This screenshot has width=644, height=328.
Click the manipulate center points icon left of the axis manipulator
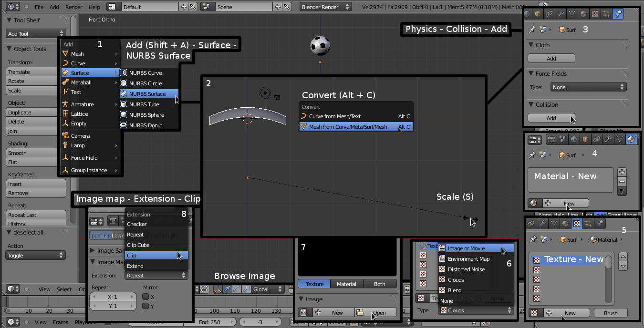tap(204, 289)
